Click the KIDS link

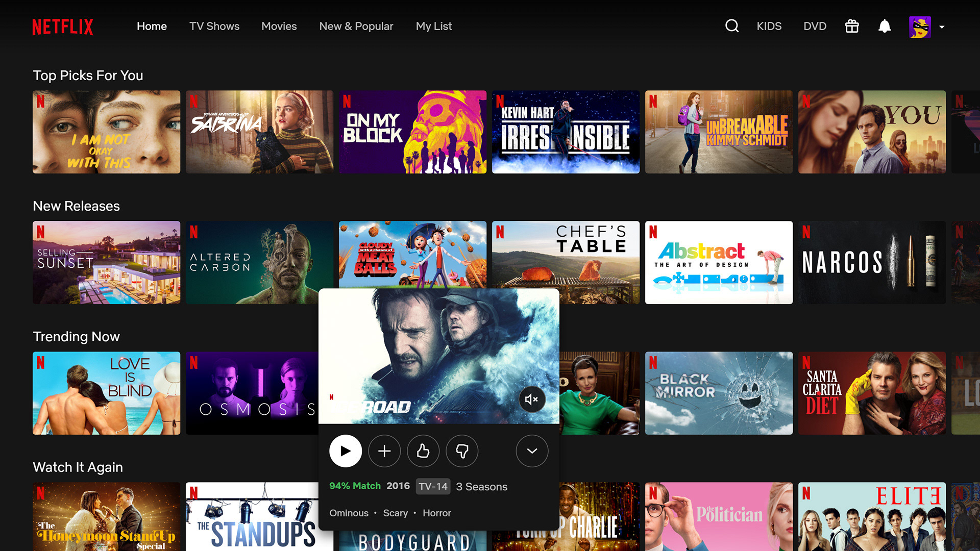[x=769, y=26]
